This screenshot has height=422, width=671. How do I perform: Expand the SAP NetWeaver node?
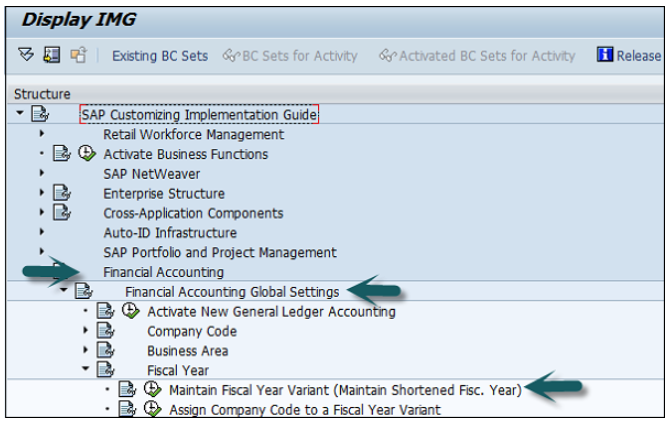(41, 173)
